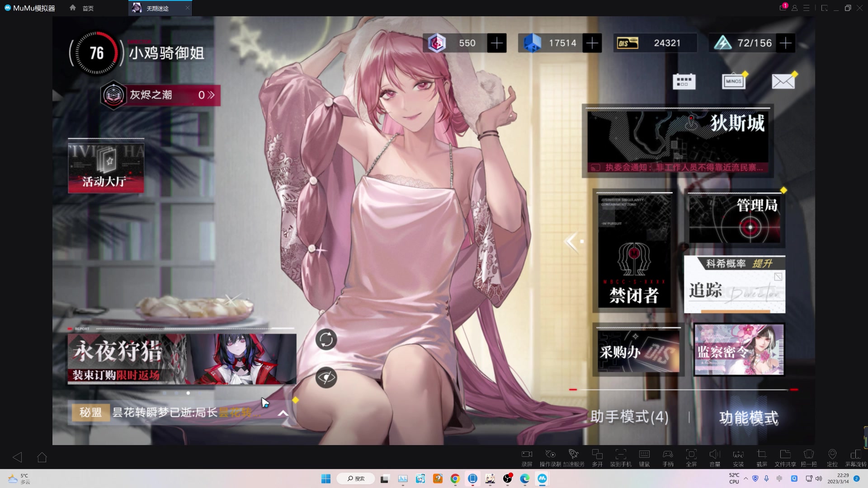
Task: Open the clock showing 22:29
Action: (x=838, y=479)
